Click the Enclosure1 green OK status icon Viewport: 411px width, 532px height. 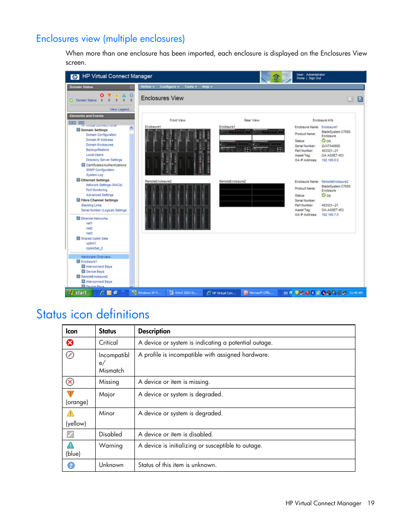(324, 140)
